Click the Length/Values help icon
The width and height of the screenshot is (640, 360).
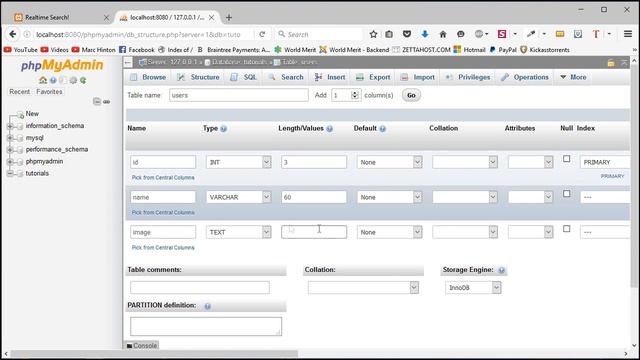[329, 129]
